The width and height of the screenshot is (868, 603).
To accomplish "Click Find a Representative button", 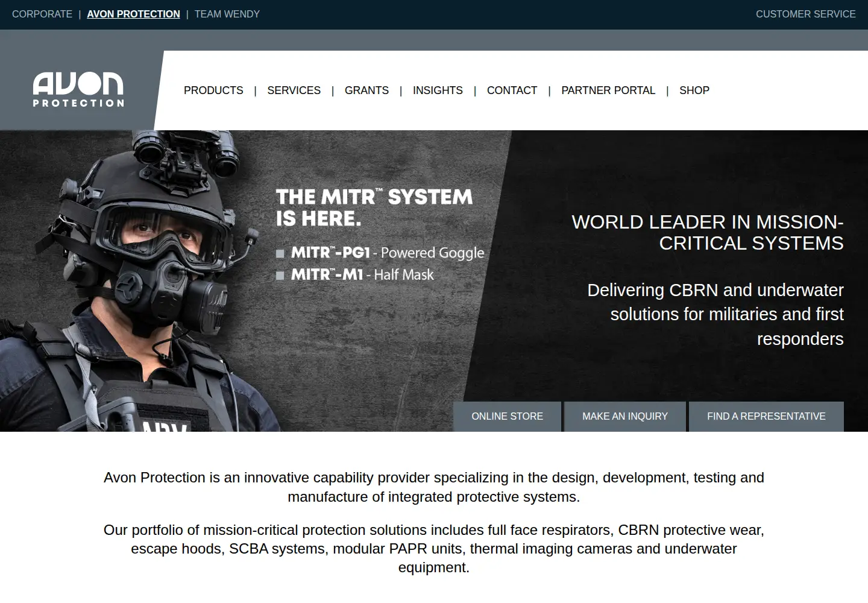I will point(766,417).
